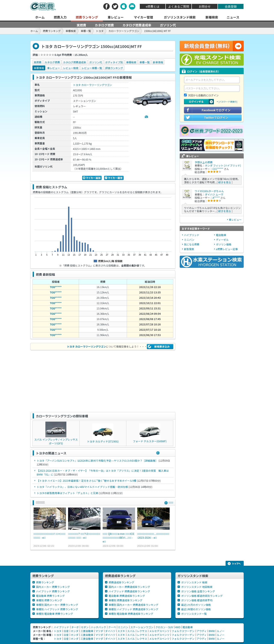
Task: Click the 2023/11/26 22:18 refuel date cell
Action: click(150, 287)
